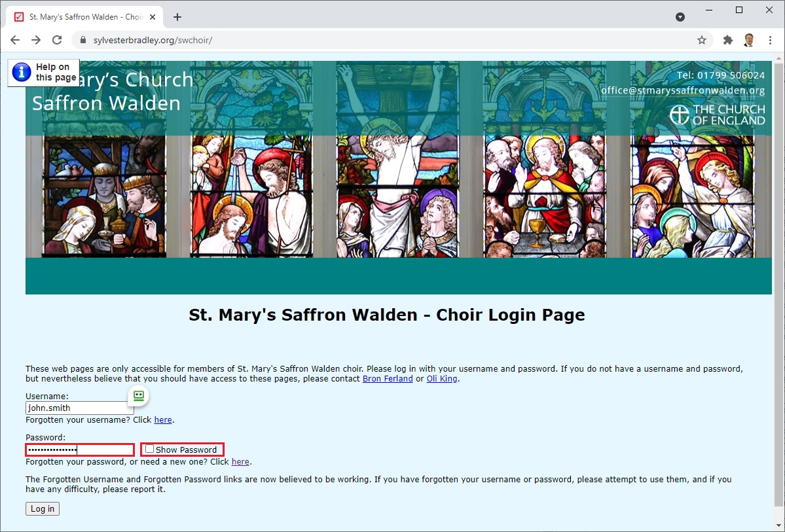Click the tab search dropdown arrow icon

[680, 17]
